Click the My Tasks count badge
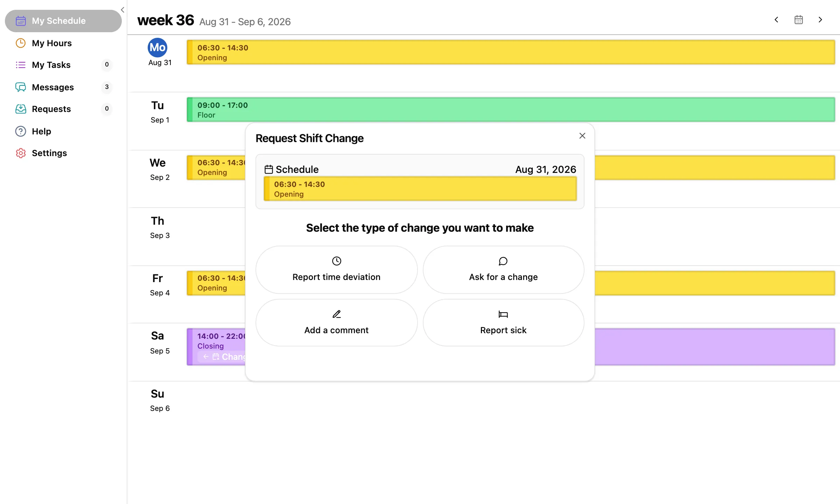The width and height of the screenshot is (840, 504). (x=107, y=65)
